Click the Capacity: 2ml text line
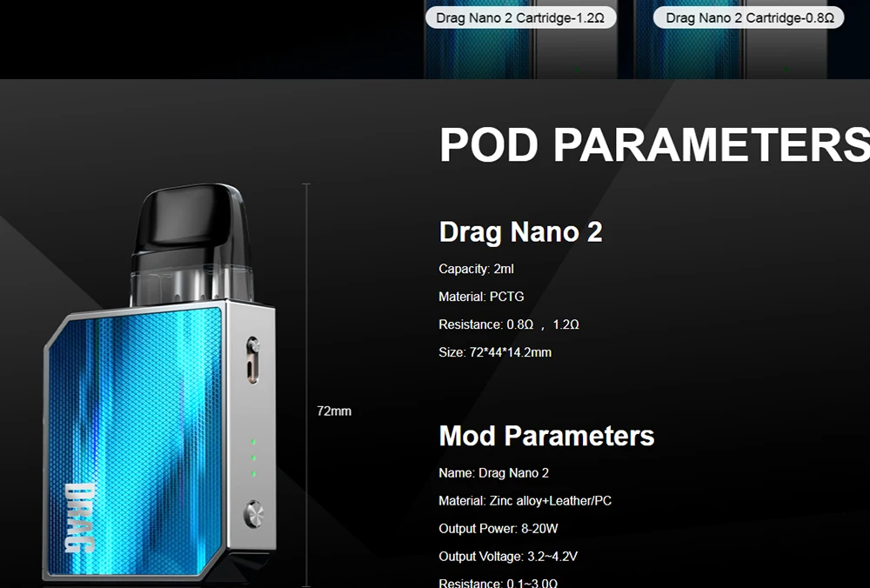This screenshot has height=588, width=870. pyautogui.click(x=476, y=269)
